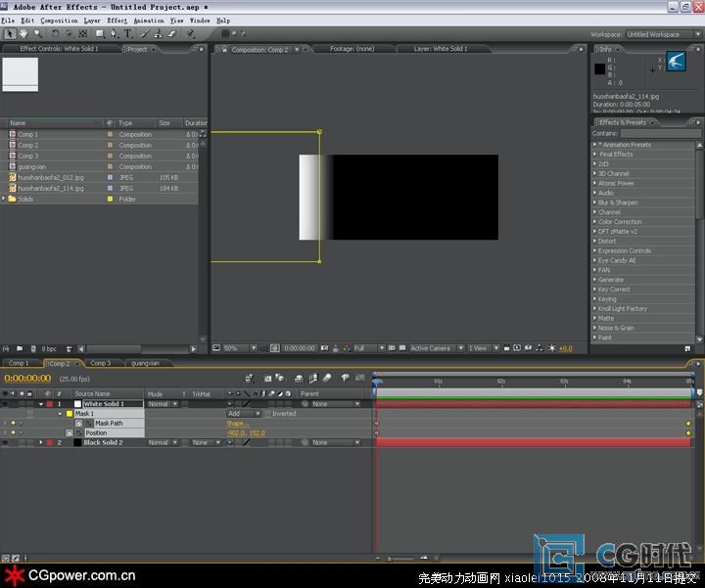The width and height of the screenshot is (705, 588).
Task: Select the Type text tool
Action: (128, 33)
